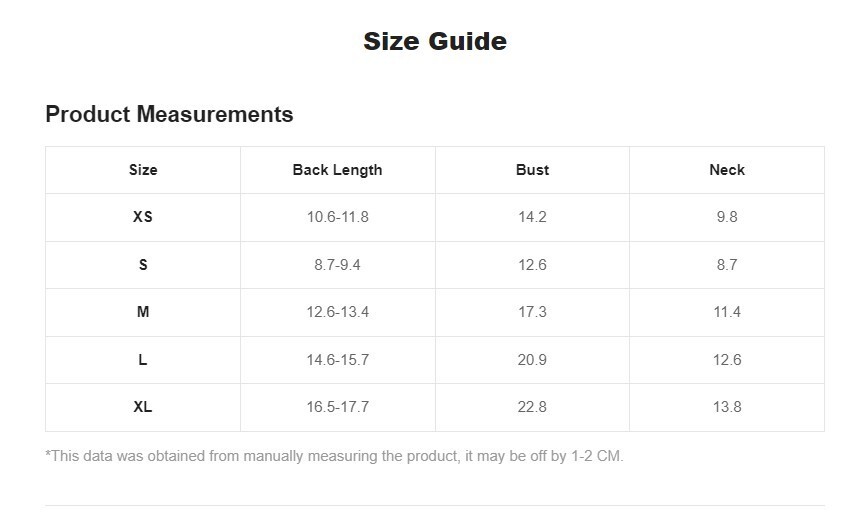Click the Neck column header
This screenshot has height=528, width=842.
(727, 170)
